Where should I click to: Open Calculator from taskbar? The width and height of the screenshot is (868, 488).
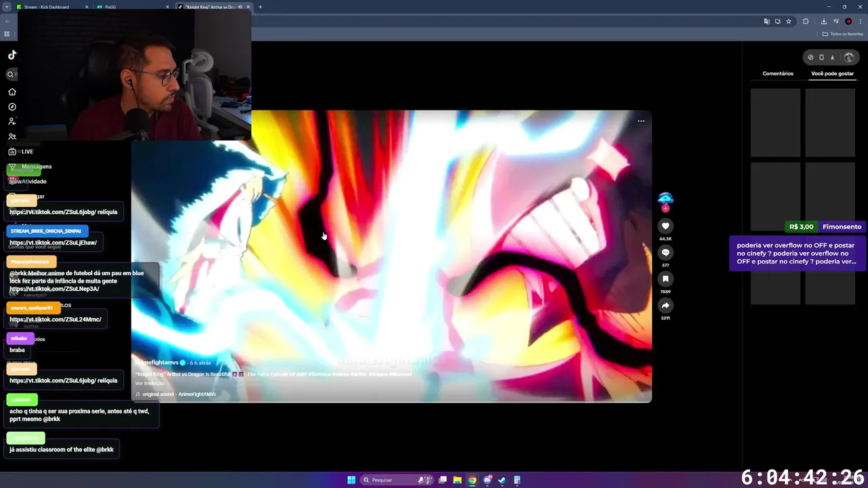(517, 480)
